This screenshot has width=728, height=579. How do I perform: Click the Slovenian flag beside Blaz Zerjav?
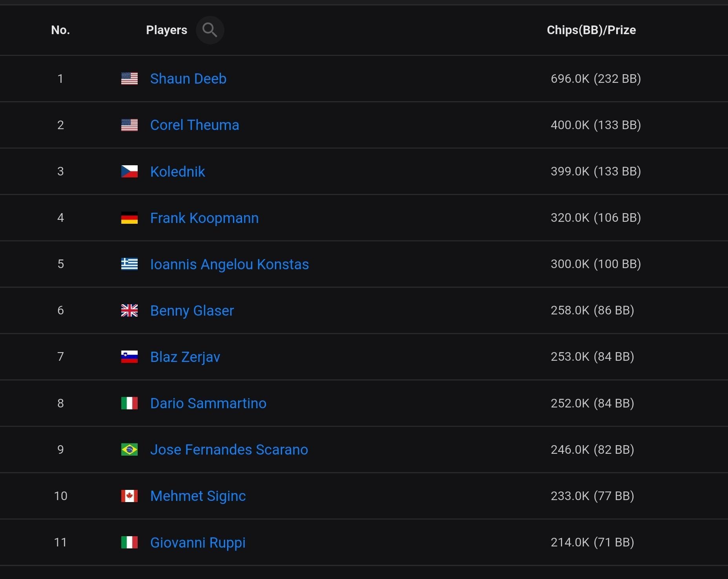[x=129, y=357]
